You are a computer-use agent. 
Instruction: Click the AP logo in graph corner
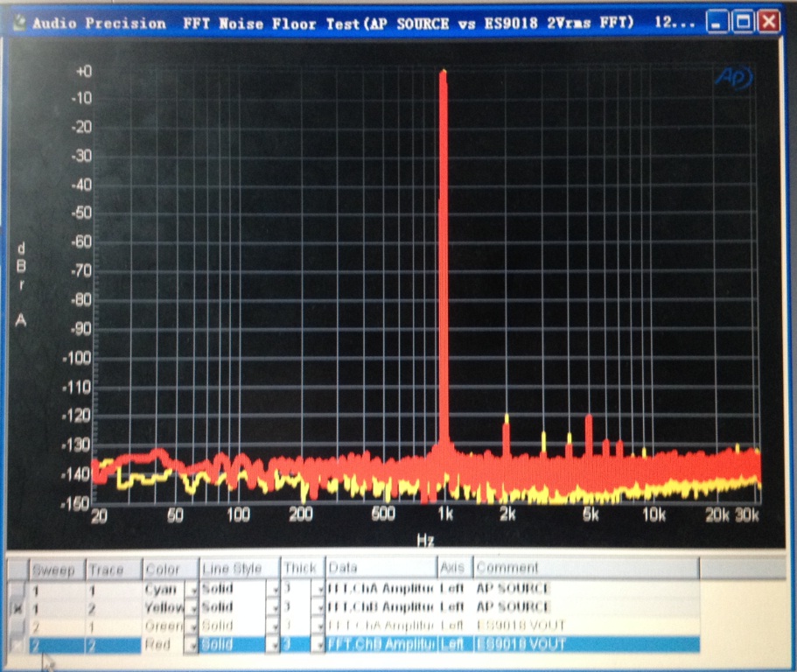tap(733, 78)
